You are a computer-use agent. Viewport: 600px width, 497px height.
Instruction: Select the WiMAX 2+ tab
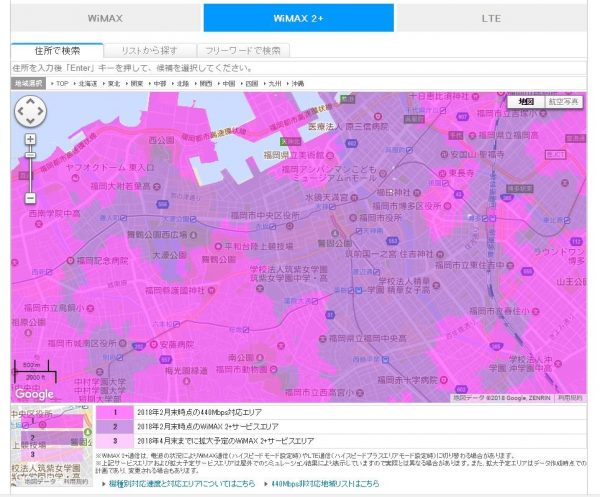[298, 18]
